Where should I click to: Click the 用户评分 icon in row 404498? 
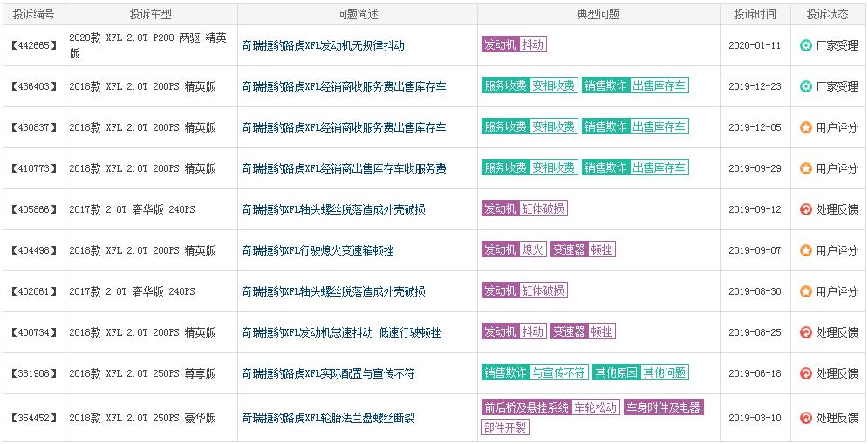pos(806,250)
